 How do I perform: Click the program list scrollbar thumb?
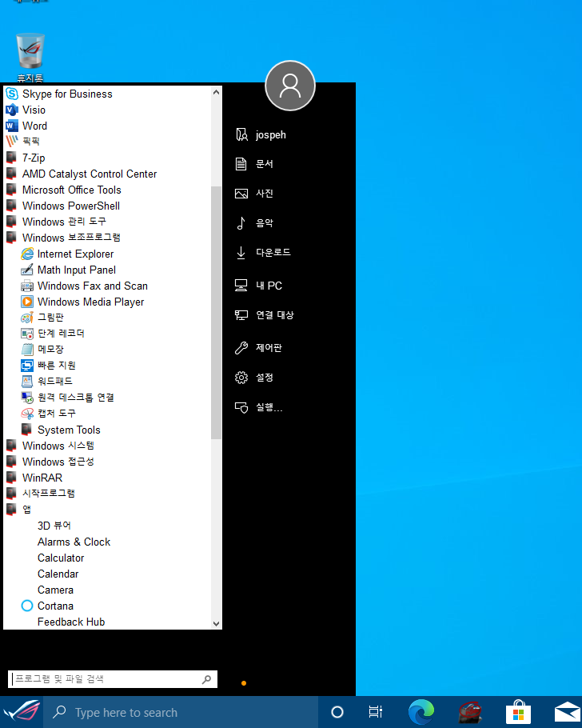point(217,313)
